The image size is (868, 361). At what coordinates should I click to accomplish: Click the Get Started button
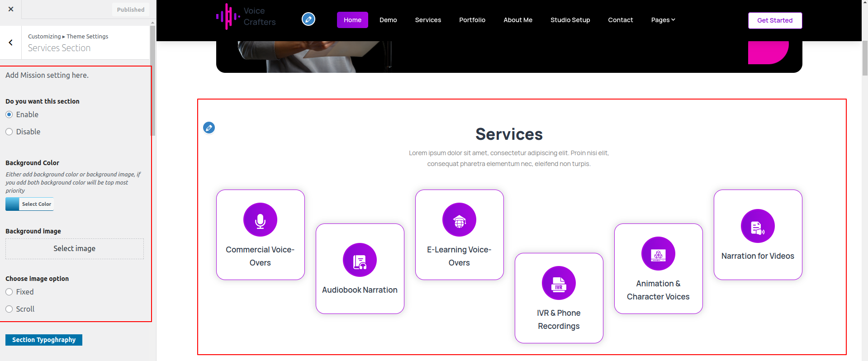coord(774,20)
